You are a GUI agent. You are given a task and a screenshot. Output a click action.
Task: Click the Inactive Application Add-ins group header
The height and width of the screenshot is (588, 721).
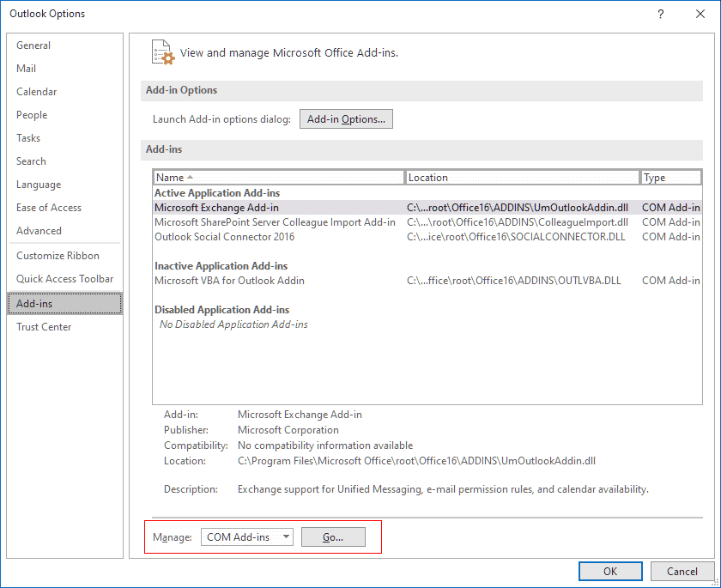point(221,266)
